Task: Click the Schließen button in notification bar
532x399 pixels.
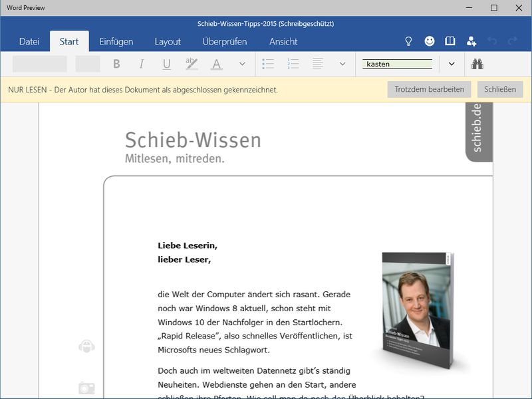Action: 500,89
